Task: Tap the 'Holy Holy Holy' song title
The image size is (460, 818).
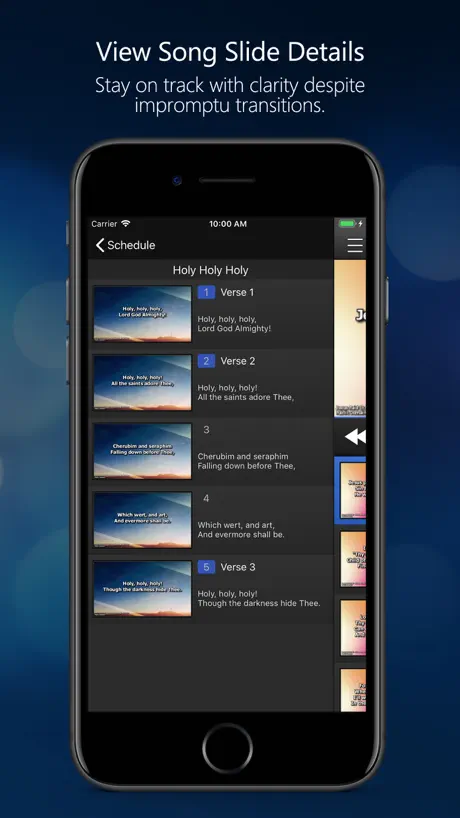Action: point(211,270)
